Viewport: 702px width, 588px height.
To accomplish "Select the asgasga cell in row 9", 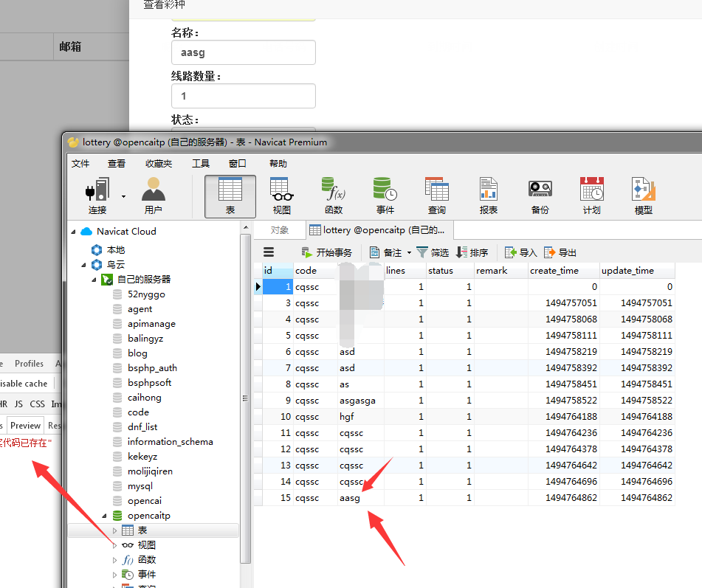I will tap(361, 400).
